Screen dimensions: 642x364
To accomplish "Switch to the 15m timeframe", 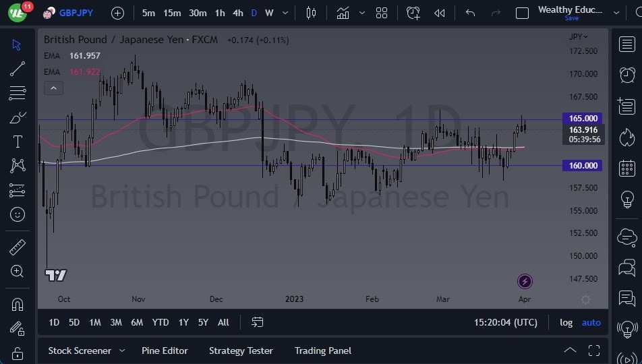I will pos(172,13).
